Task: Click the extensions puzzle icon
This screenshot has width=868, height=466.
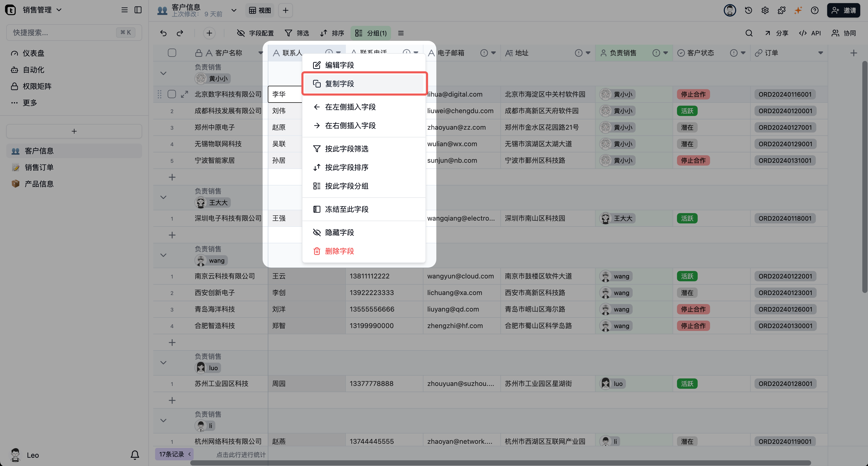Action: tap(781, 10)
